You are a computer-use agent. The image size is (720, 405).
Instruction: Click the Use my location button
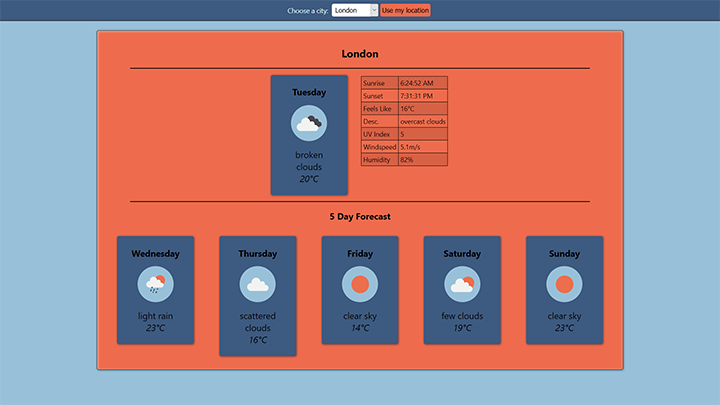tap(405, 10)
